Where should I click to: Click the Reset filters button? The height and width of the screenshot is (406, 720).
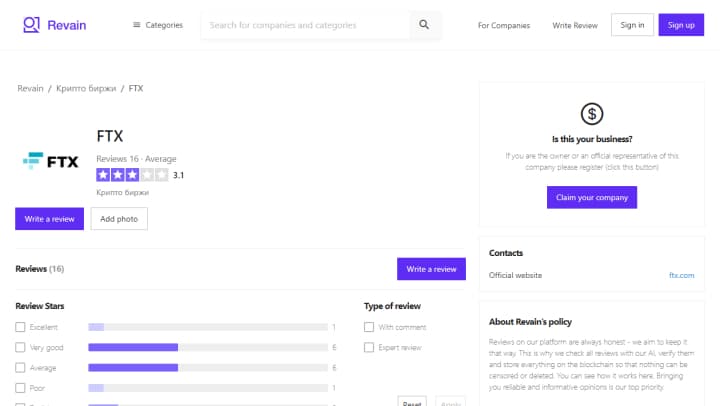pyautogui.click(x=412, y=402)
